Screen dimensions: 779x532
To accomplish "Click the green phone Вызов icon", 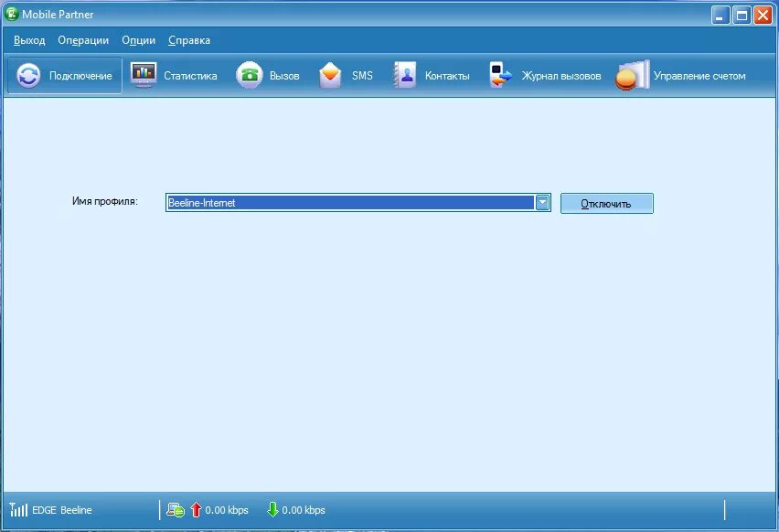I will 249,76.
